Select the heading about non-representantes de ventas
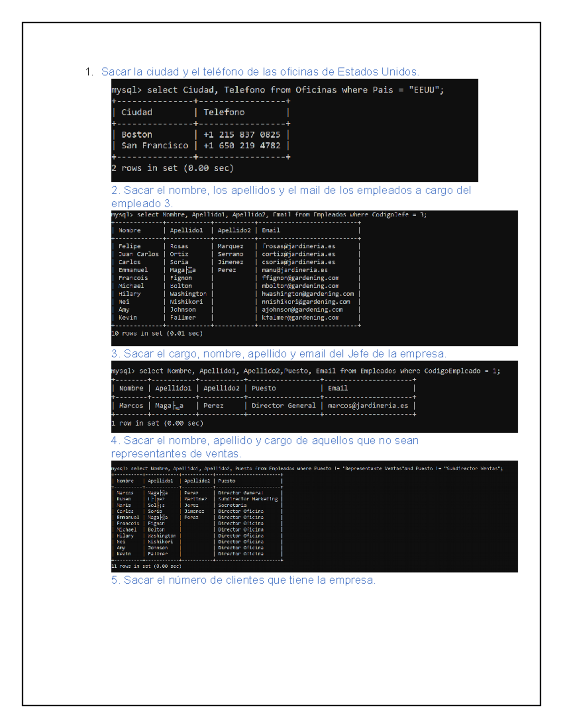Viewport: 563px width, 728px height. click(x=265, y=447)
